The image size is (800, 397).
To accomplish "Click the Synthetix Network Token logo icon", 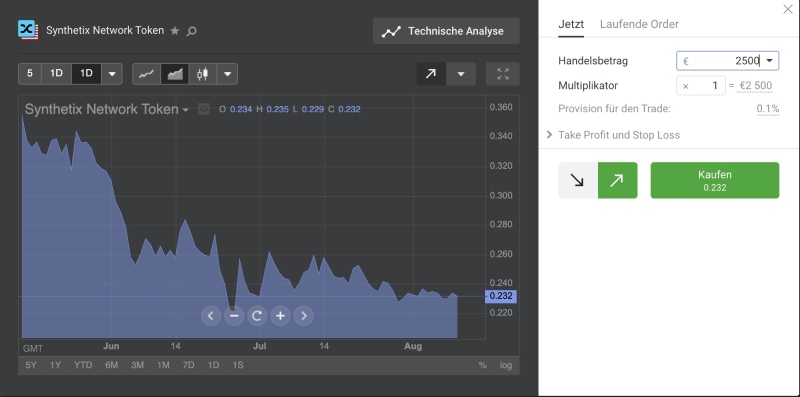I will point(28,30).
